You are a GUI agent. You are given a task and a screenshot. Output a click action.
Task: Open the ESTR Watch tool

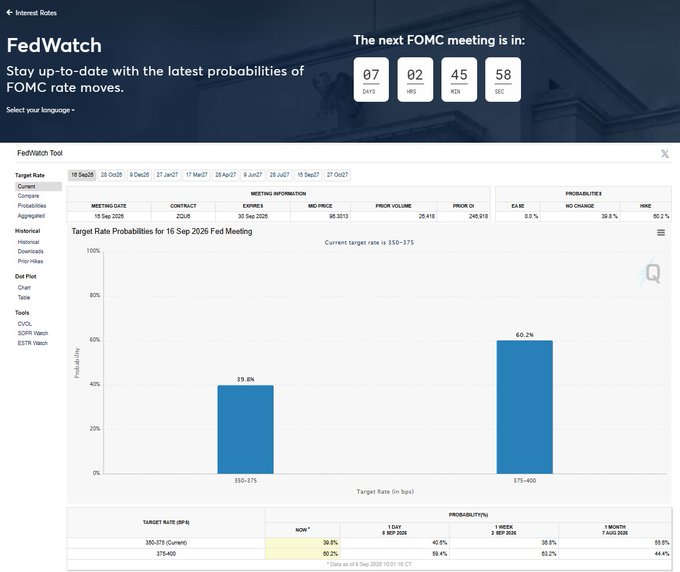(x=33, y=343)
